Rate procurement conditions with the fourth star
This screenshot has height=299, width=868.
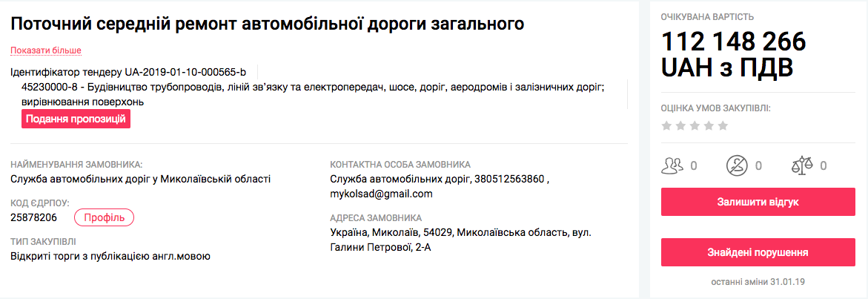(x=709, y=126)
